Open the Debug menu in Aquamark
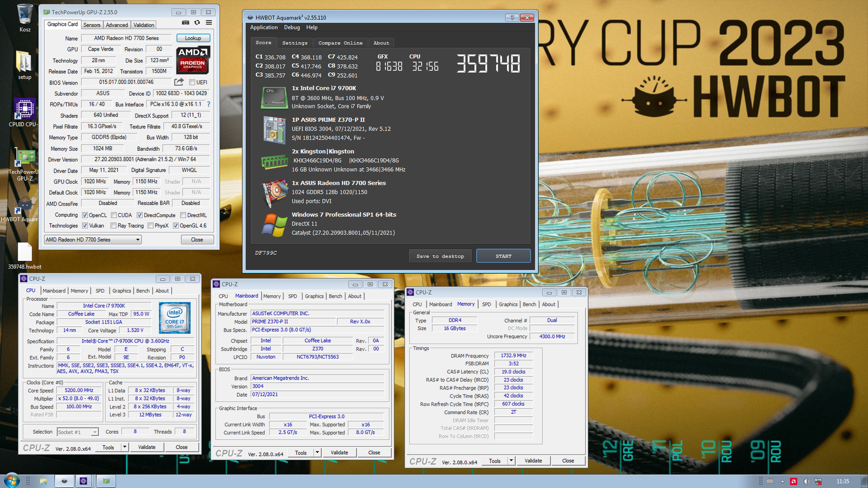This screenshot has width=868, height=488. (292, 27)
